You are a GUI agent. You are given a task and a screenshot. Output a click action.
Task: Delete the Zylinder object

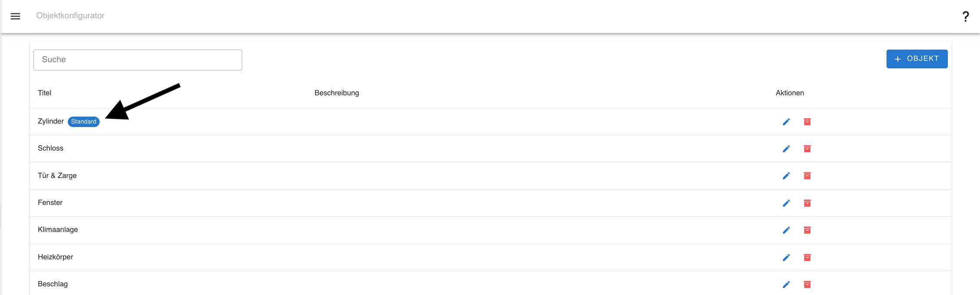(x=807, y=122)
